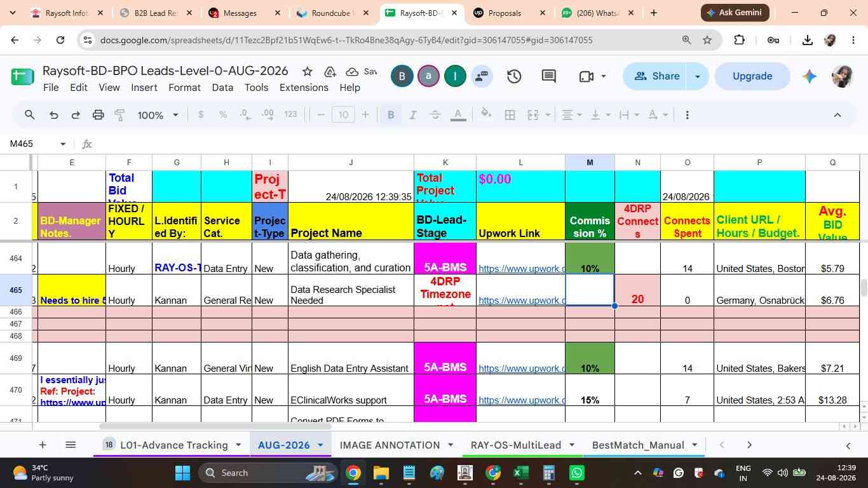Click the borders icon in toolbar
This screenshot has width=868, height=488.
coord(510,115)
